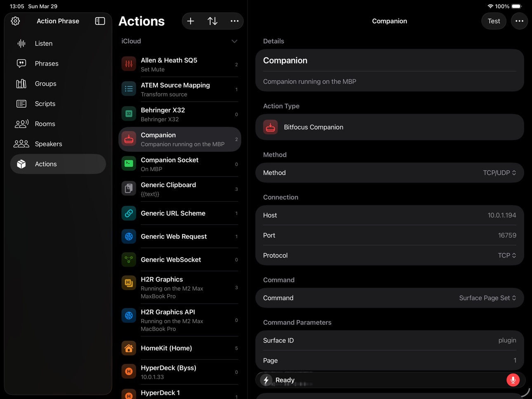Tap the Action Phrase sidebar title
Viewport: 532px width, 399px height.
58,21
